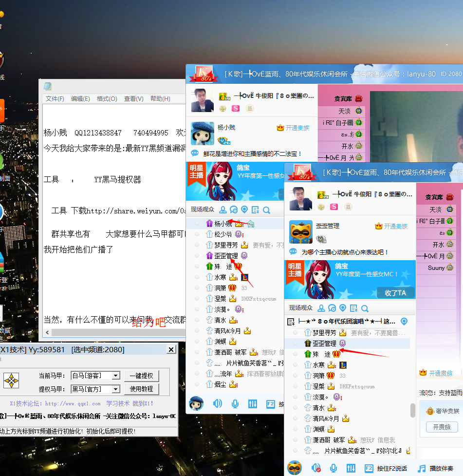Open the audio mixer icon in back YY window
463x476 pixels.
tap(253, 403)
